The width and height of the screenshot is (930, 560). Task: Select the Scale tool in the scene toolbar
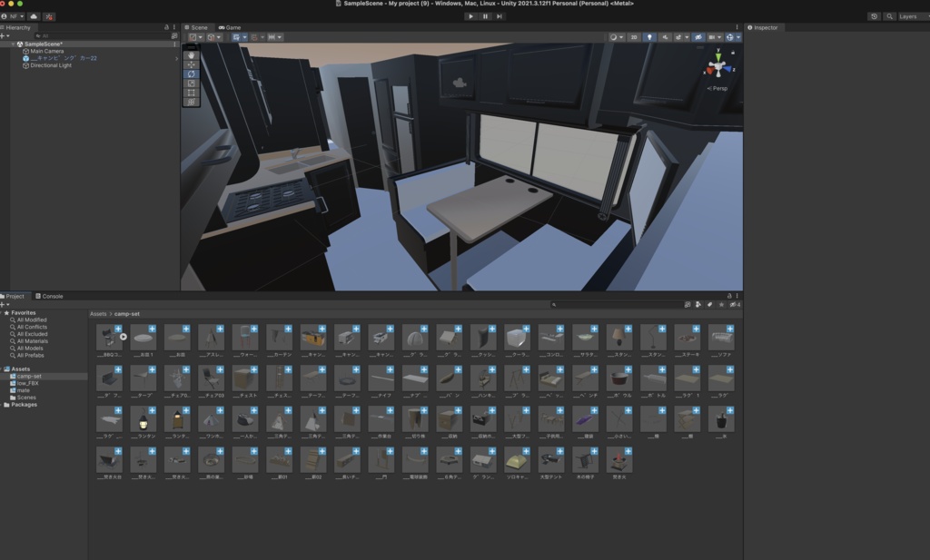192,82
